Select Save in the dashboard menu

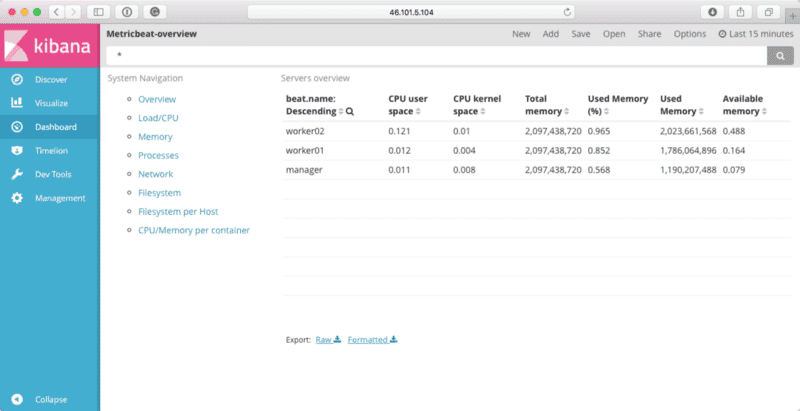click(x=580, y=34)
